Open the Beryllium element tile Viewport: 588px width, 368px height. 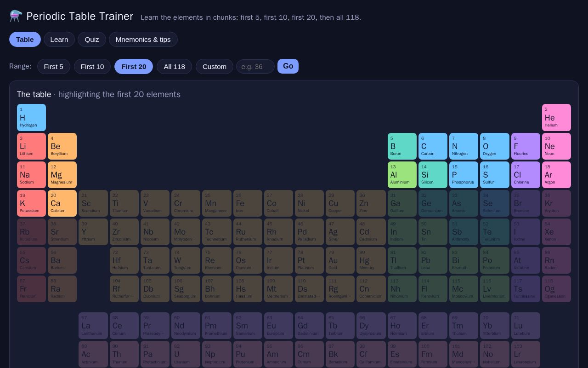(62, 146)
